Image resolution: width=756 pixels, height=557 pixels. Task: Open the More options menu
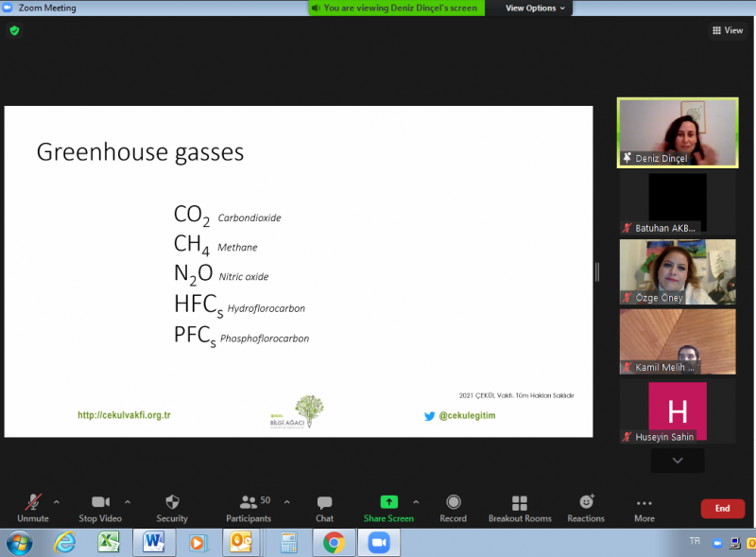point(644,503)
